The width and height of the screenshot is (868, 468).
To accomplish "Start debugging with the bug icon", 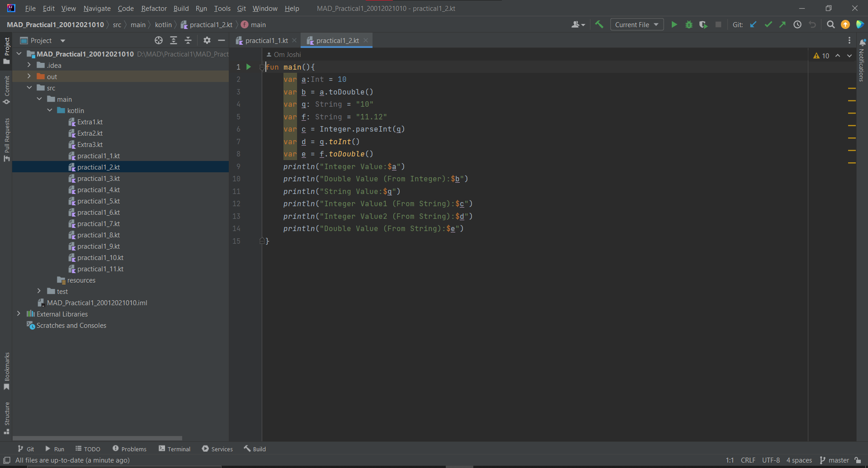I will 689,24.
